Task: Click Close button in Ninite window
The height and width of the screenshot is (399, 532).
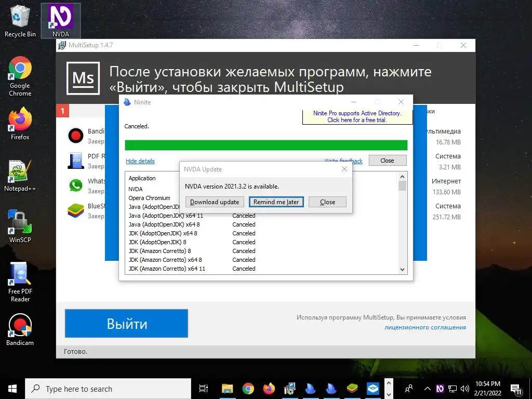Action: (x=388, y=161)
